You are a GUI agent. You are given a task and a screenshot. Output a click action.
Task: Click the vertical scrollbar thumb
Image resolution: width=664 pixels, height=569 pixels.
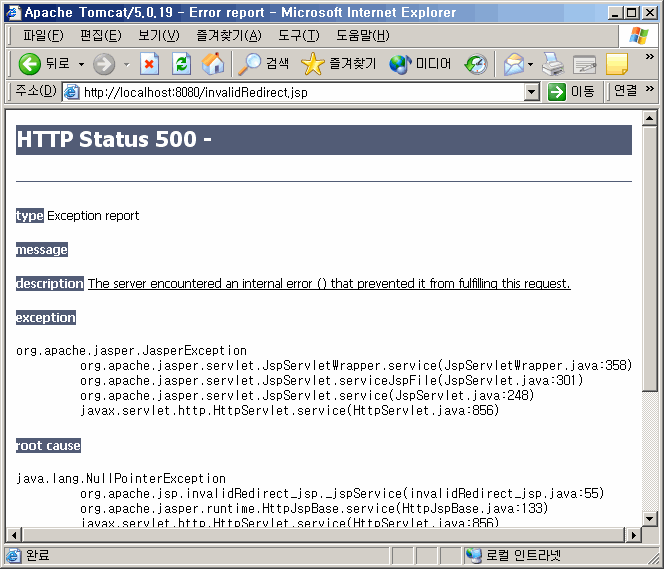tap(649, 258)
